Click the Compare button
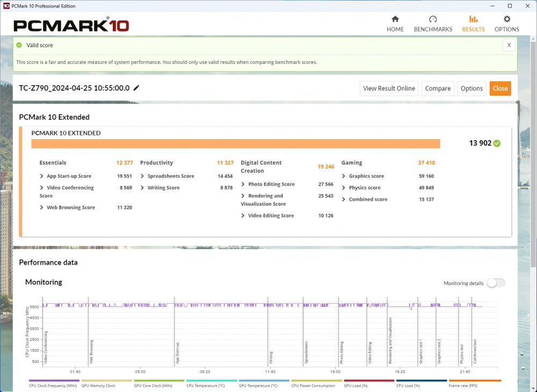 tap(438, 88)
